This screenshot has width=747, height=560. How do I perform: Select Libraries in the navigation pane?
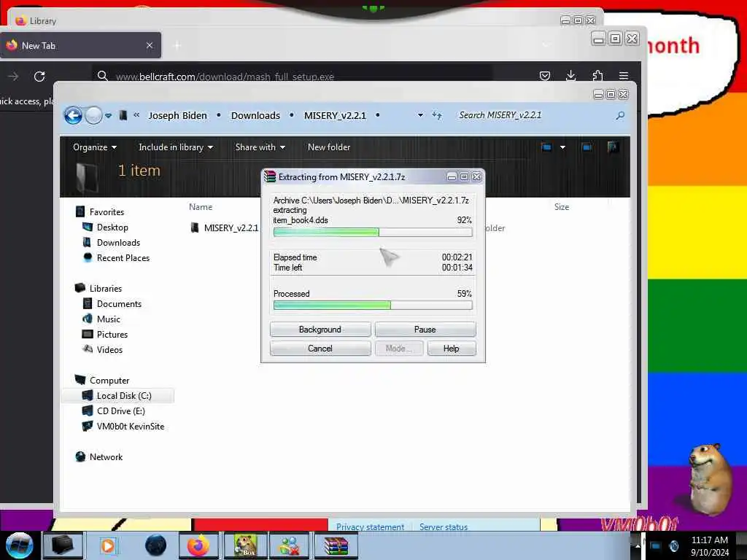[106, 289]
